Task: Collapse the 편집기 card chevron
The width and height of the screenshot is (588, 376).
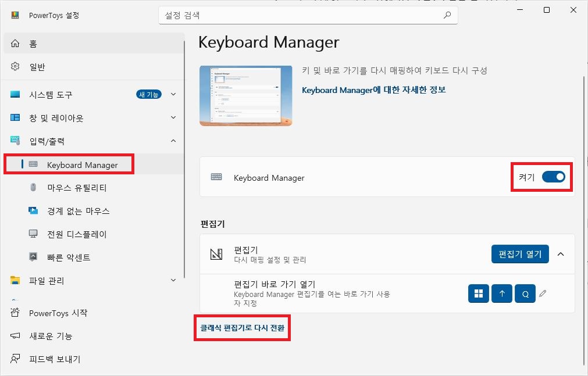Action: coord(561,254)
